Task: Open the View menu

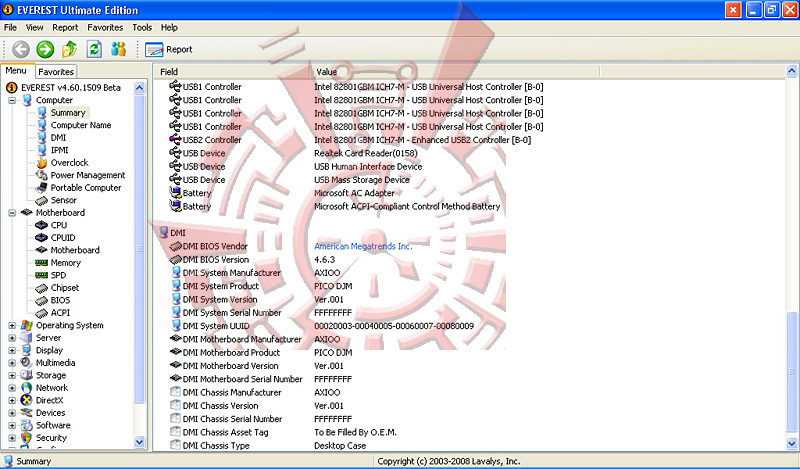Action: point(35,28)
